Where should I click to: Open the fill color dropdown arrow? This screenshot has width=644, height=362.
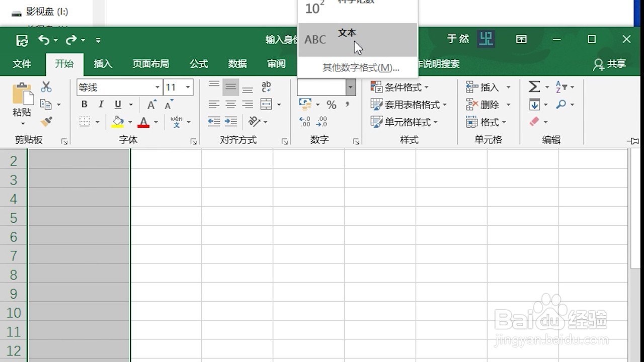tap(130, 122)
